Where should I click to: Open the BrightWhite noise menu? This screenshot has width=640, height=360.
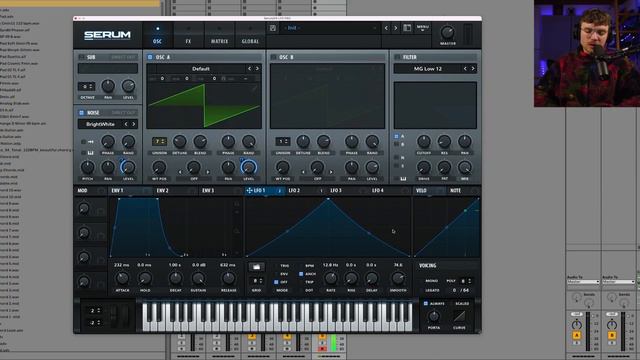pyautogui.click(x=100, y=124)
